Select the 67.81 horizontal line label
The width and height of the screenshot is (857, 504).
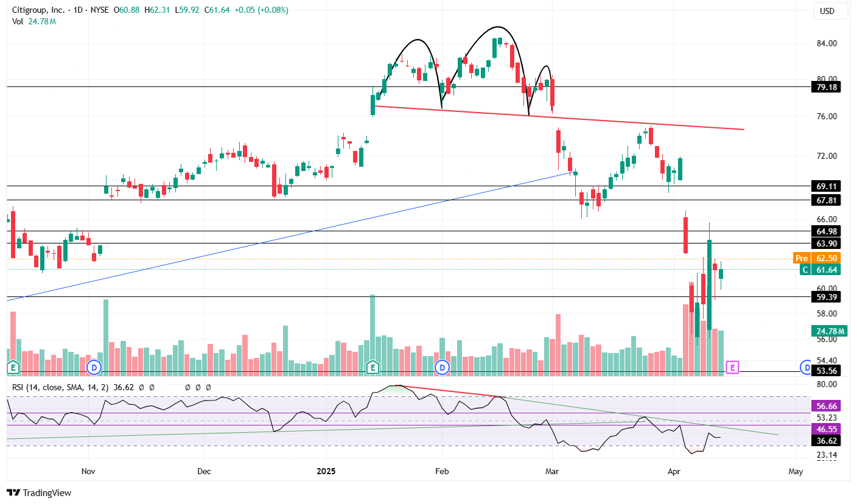coord(827,200)
